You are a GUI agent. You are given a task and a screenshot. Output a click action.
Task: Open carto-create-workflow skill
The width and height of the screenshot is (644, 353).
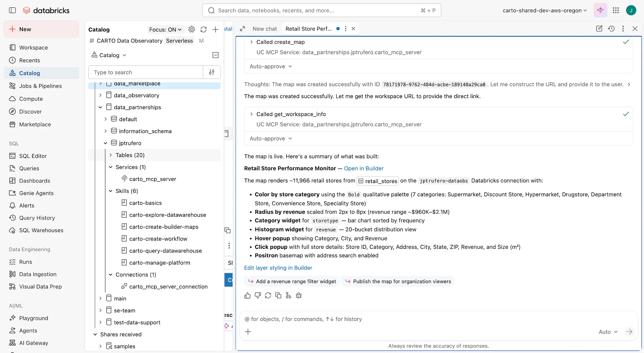click(x=158, y=239)
